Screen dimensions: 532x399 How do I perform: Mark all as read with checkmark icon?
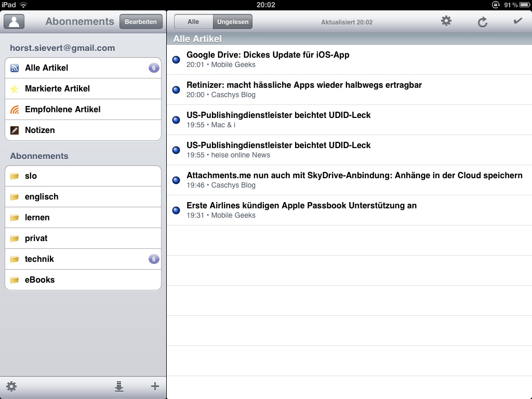517,21
